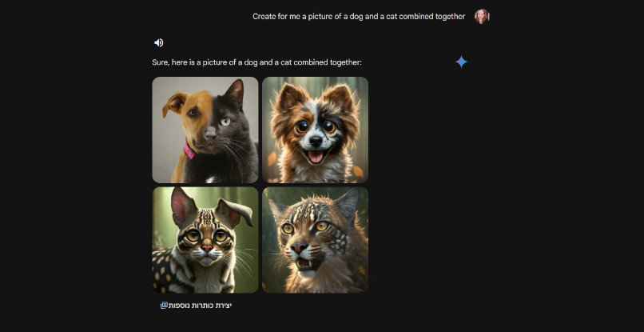Click the words 'combined together' in the user prompt
The height and width of the screenshot is (332, 644).
tap(432, 16)
